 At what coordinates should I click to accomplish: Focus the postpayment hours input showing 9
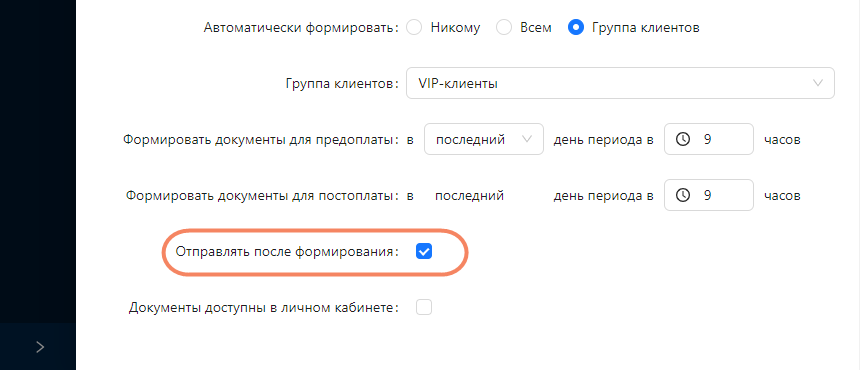click(709, 195)
